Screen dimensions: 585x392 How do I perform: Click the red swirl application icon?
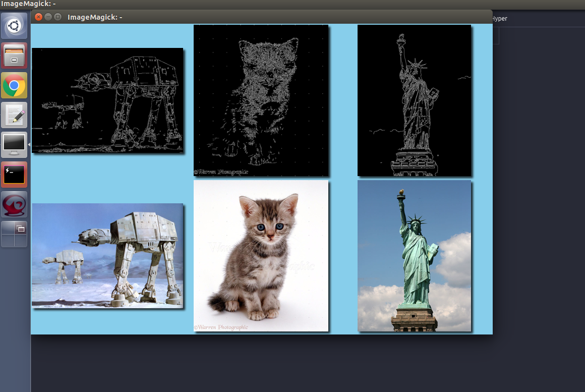[x=14, y=204]
